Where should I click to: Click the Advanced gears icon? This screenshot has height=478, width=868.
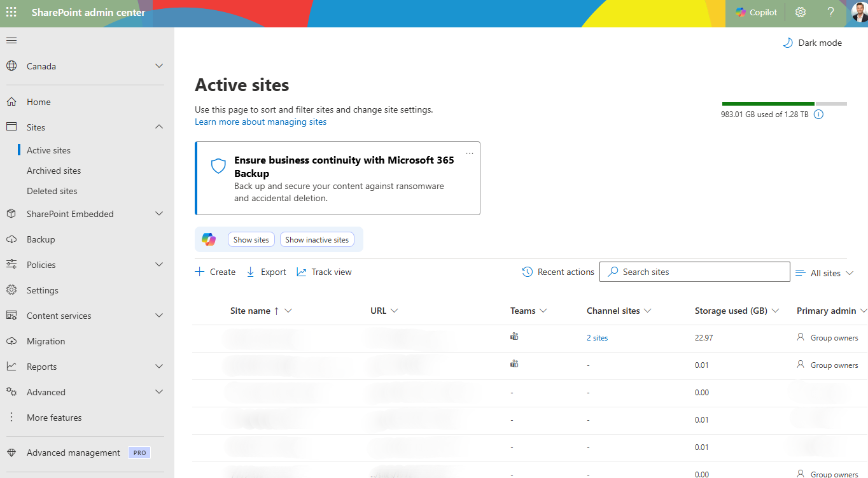pos(11,392)
